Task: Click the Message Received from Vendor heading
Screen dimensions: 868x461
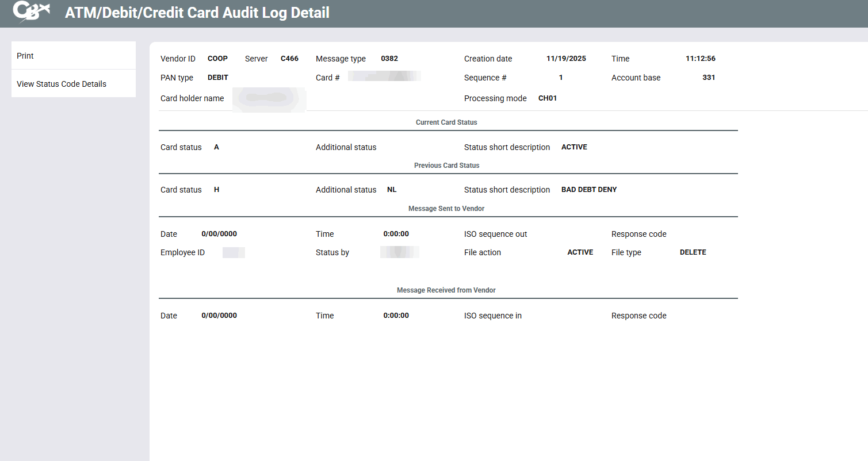Action: click(x=446, y=290)
